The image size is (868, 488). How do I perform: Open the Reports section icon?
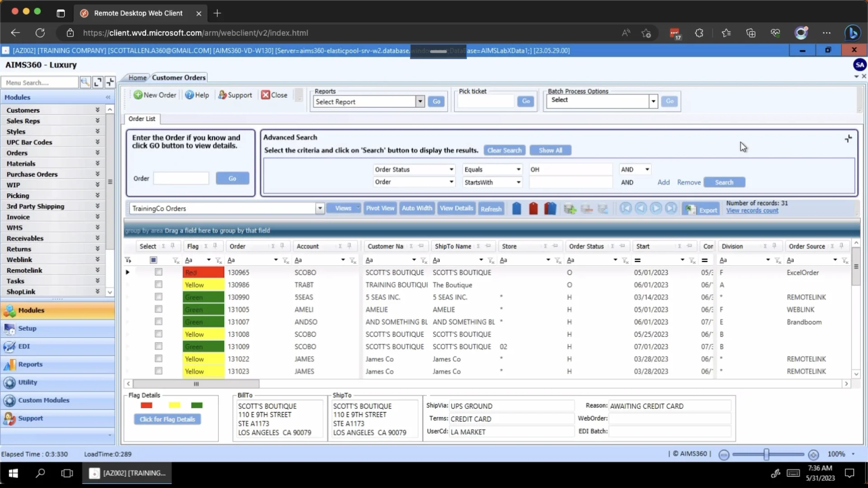click(10, 365)
